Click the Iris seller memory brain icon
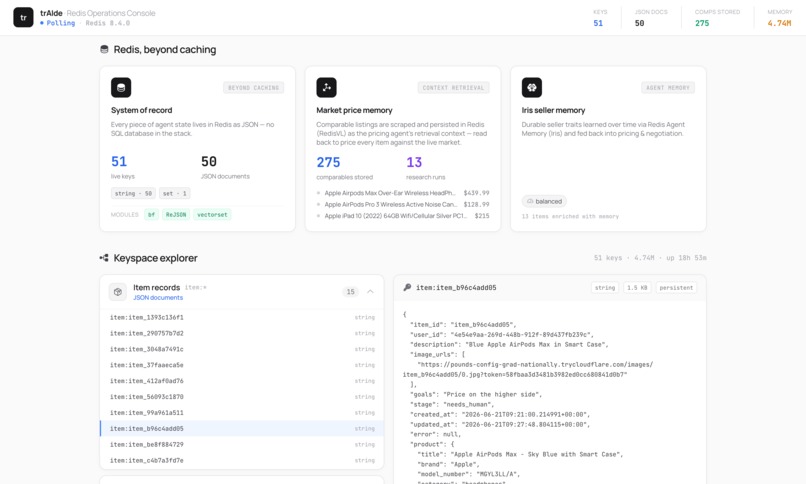This screenshot has width=806, height=484. (x=532, y=87)
